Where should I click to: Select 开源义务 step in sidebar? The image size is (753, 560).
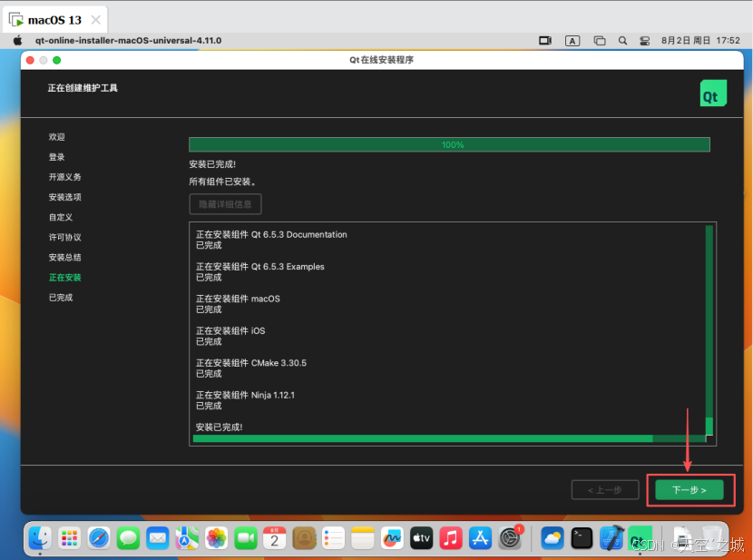click(x=64, y=177)
